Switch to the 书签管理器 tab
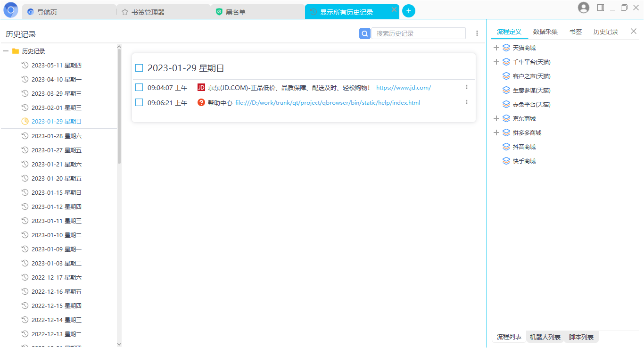Viewport: 644px width, 348px height. pos(164,12)
